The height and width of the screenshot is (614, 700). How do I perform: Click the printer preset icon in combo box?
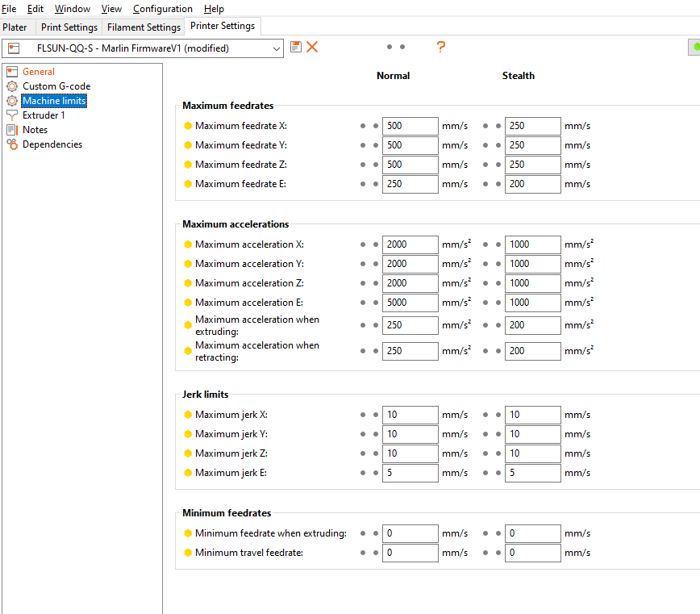[x=14, y=48]
